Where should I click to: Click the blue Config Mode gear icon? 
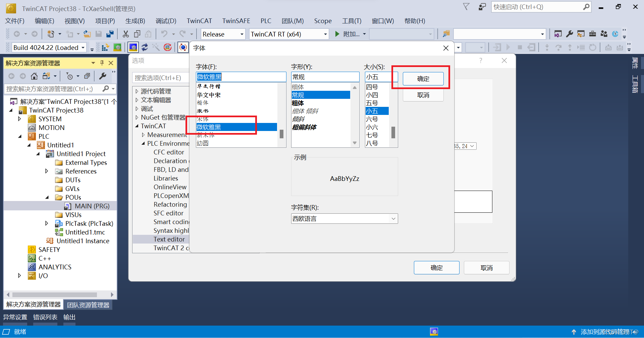133,47
